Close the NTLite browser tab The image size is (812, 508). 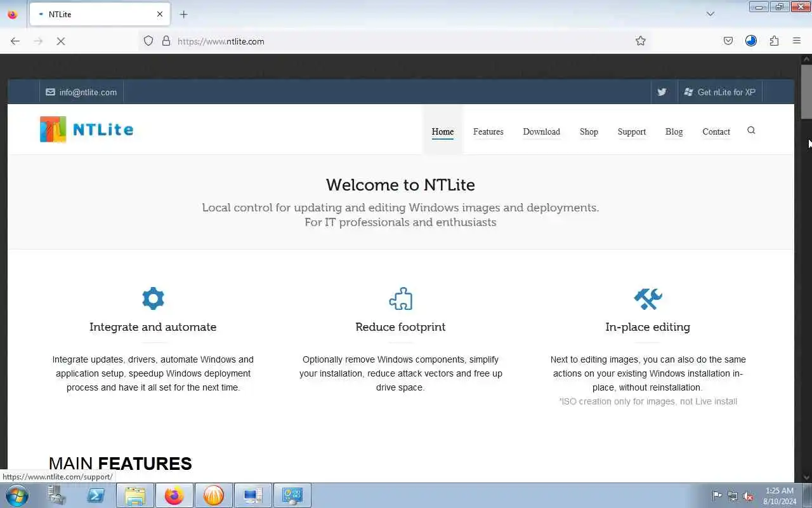pos(160,14)
